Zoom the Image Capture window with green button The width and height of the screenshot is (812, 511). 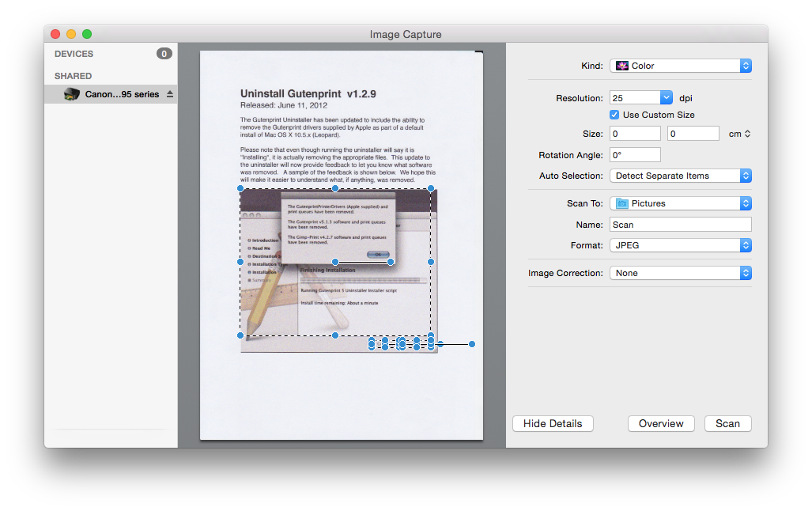tap(87, 34)
